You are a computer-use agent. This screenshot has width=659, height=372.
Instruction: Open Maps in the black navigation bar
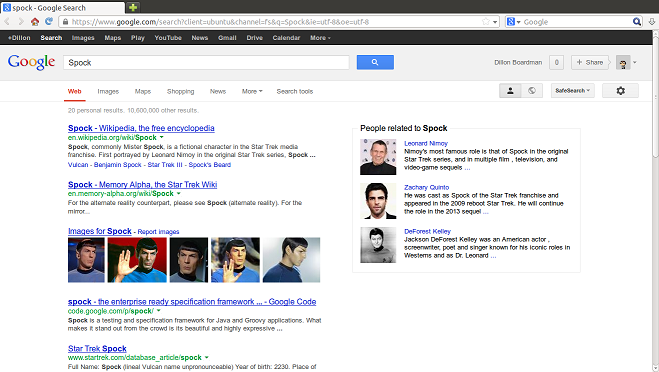pos(113,38)
